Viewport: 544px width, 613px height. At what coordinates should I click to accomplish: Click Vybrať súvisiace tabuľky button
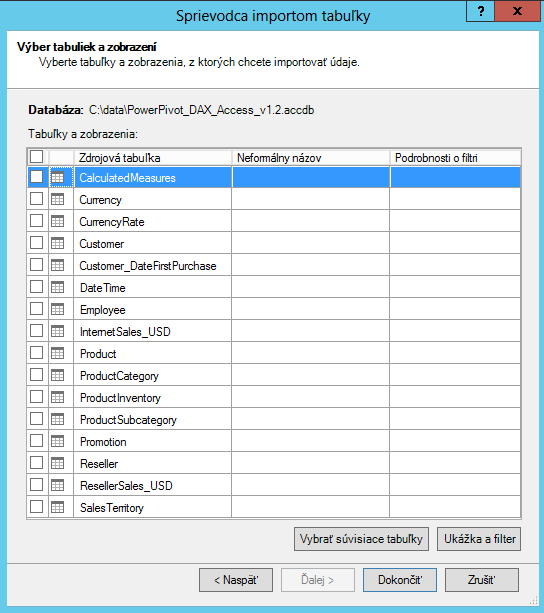(361, 539)
